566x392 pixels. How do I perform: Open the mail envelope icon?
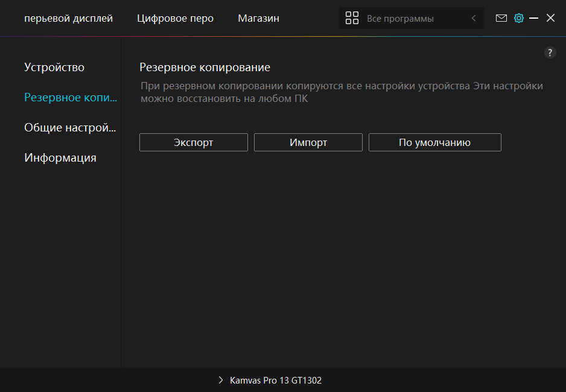tap(501, 18)
